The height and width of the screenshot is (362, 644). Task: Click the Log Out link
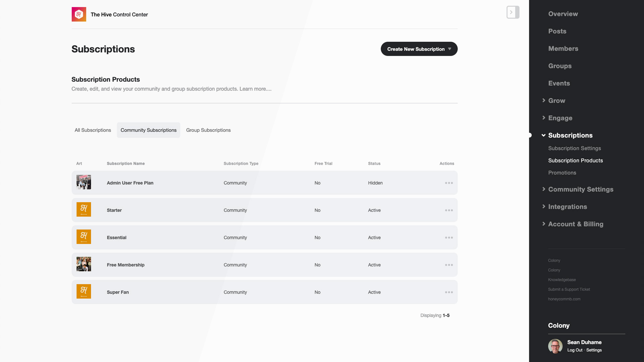coord(575,350)
